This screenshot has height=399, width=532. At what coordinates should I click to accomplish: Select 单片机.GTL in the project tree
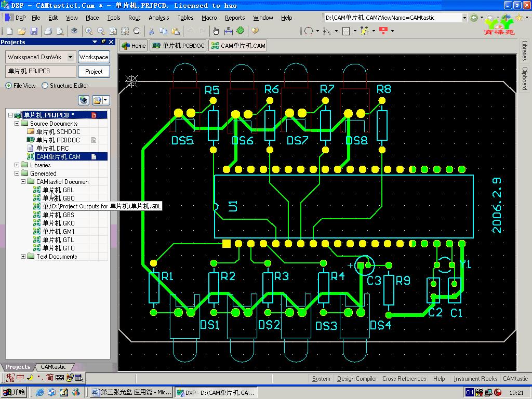[58, 240]
